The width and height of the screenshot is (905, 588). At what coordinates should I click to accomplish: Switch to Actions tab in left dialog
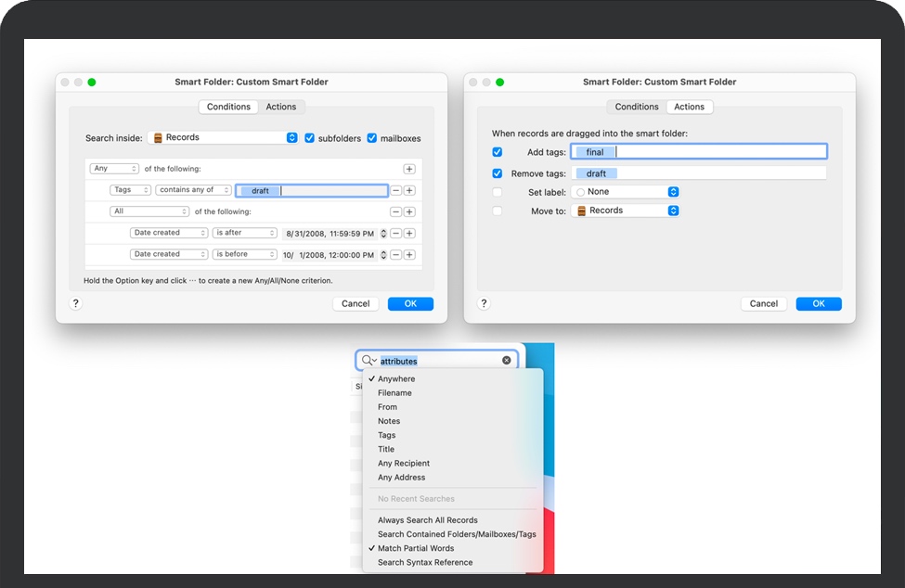point(281,107)
